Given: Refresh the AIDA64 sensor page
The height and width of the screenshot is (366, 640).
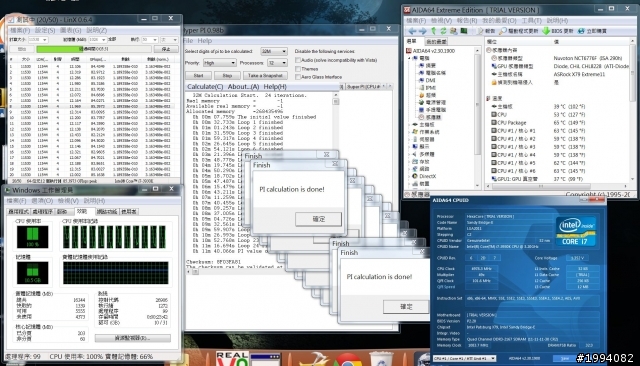Looking at the screenshot, I should [x=443, y=31].
